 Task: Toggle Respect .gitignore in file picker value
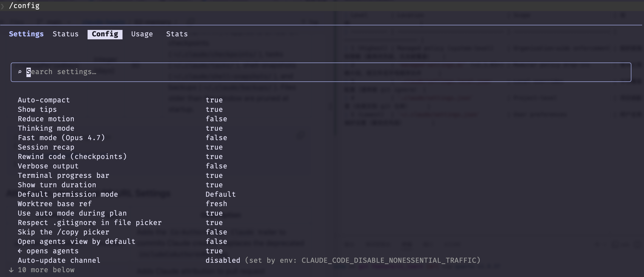tap(214, 223)
